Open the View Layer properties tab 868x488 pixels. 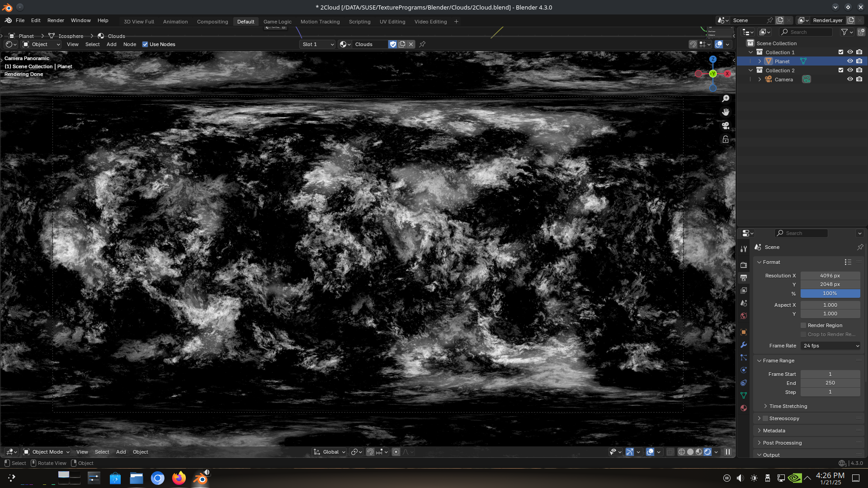[744, 291]
